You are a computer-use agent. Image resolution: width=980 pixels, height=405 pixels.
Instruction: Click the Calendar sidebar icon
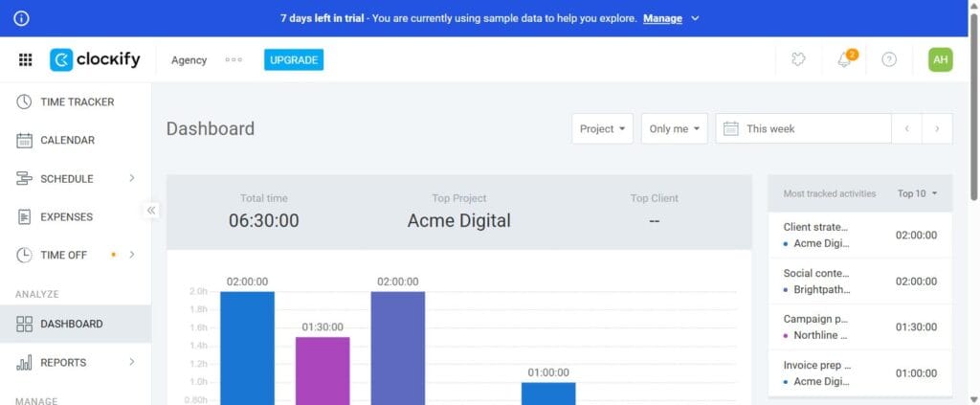tap(24, 140)
